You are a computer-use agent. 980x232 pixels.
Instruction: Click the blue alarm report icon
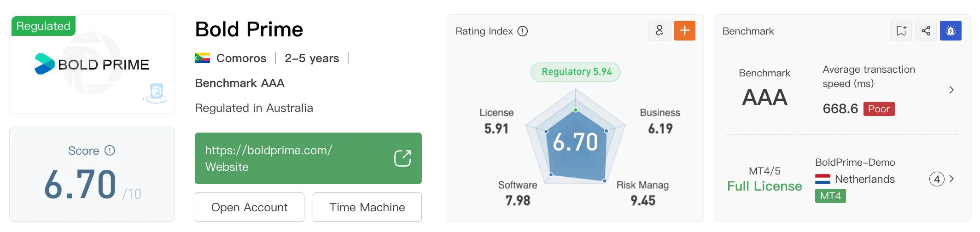pyautogui.click(x=951, y=31)
